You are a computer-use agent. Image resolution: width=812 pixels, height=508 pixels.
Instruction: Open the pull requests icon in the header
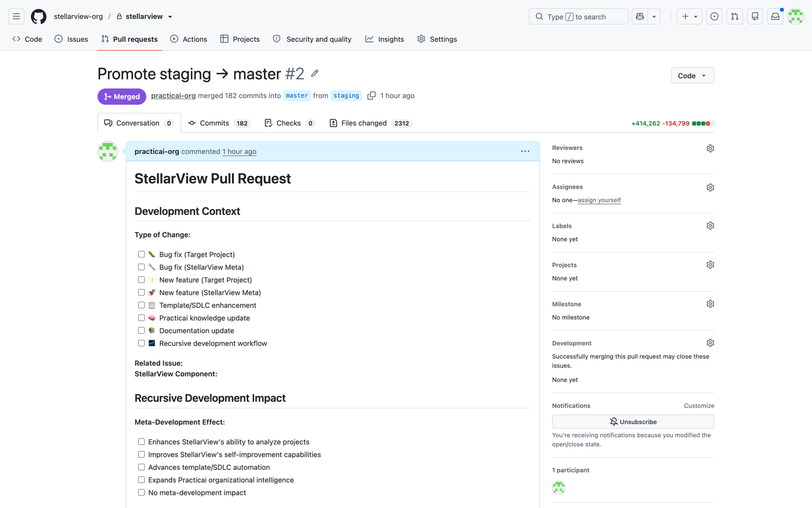click(x=735, y=16)
